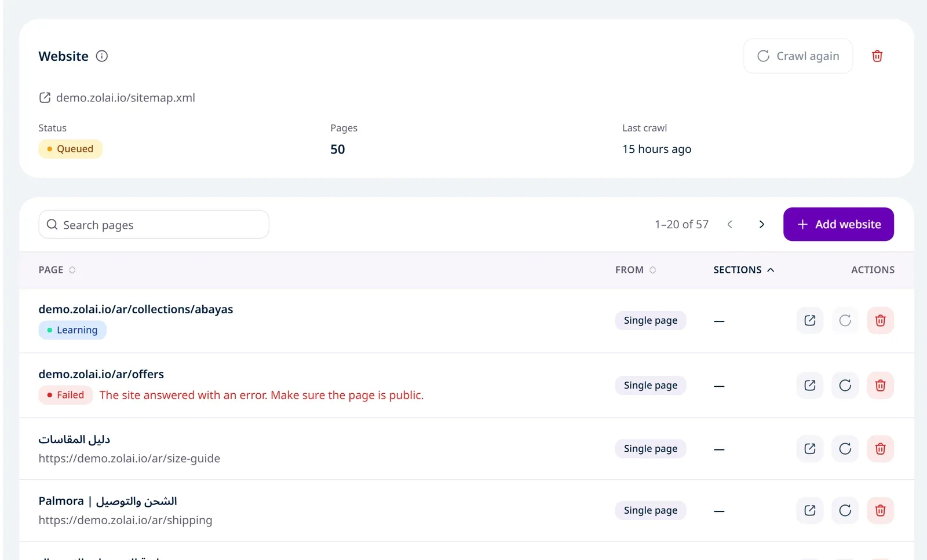
Task: Click the https://demo.zolai.io/ar/size-guide URL text
Action: click(x=129, y=459)
